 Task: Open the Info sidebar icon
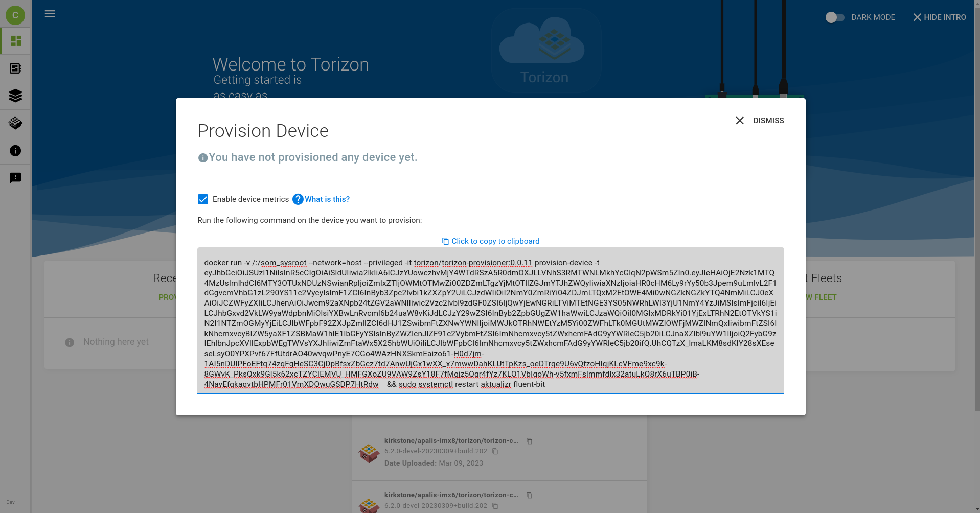16,151
